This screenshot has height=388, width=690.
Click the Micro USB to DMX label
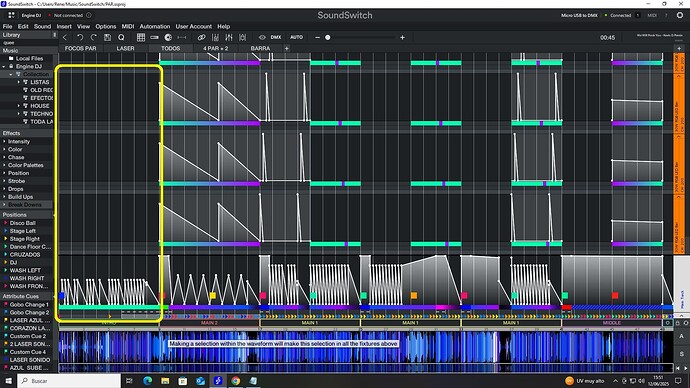point(579,15)
